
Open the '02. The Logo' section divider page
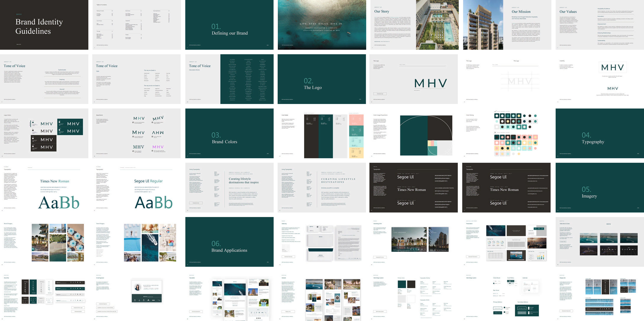(322, 79)
